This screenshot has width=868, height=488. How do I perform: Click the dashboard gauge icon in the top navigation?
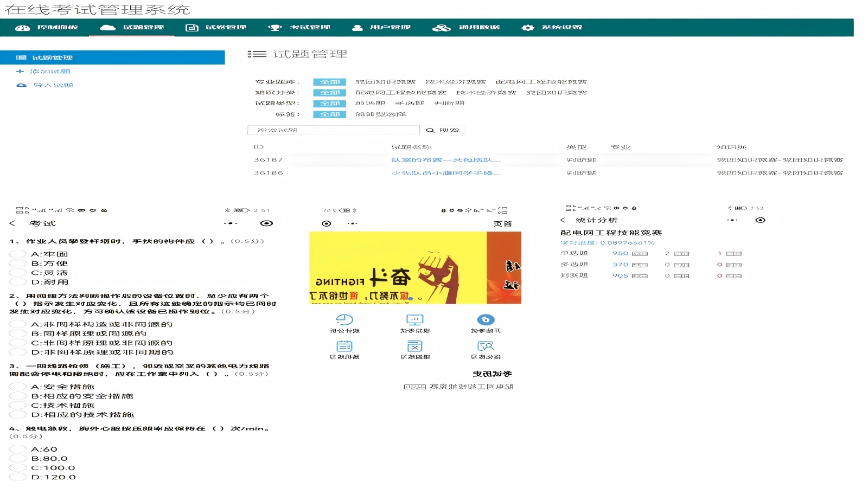[x=22, y=28]
